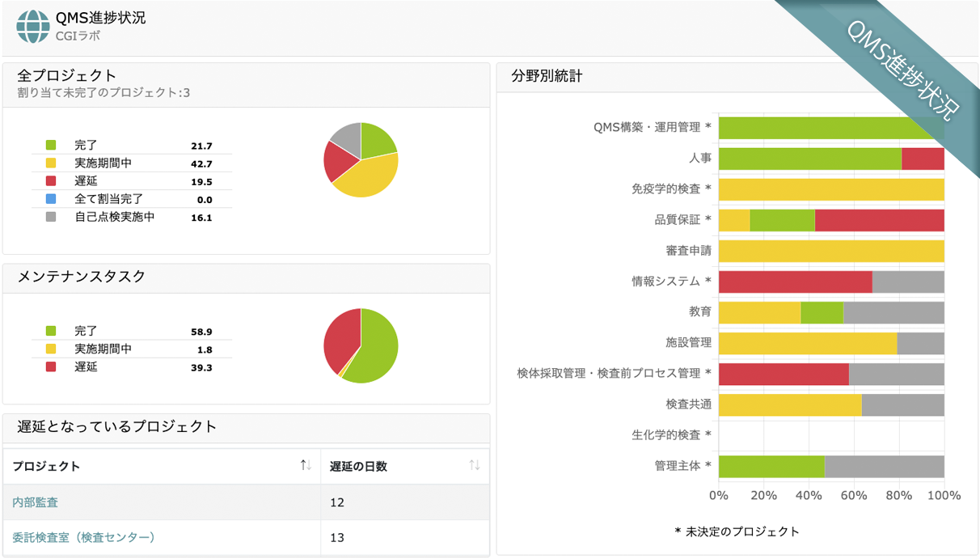Screen dimensions: 980x559
Task: Select the 分野別統計 panel header
Action: [x=547, y=77]
